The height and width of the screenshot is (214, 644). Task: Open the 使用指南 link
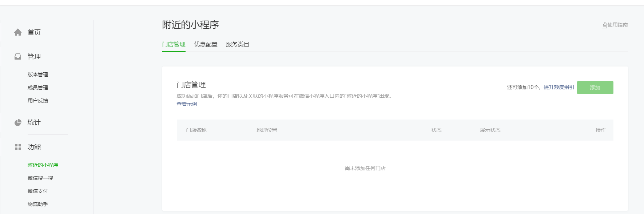pos(617,25)
